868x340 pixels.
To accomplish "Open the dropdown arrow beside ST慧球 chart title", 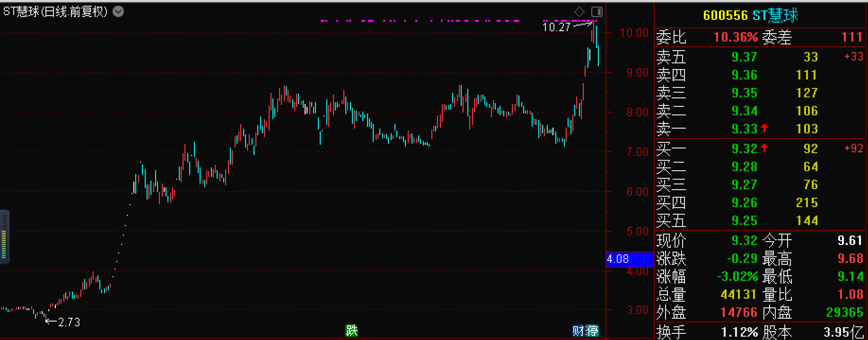I will (x=118, y=12).
